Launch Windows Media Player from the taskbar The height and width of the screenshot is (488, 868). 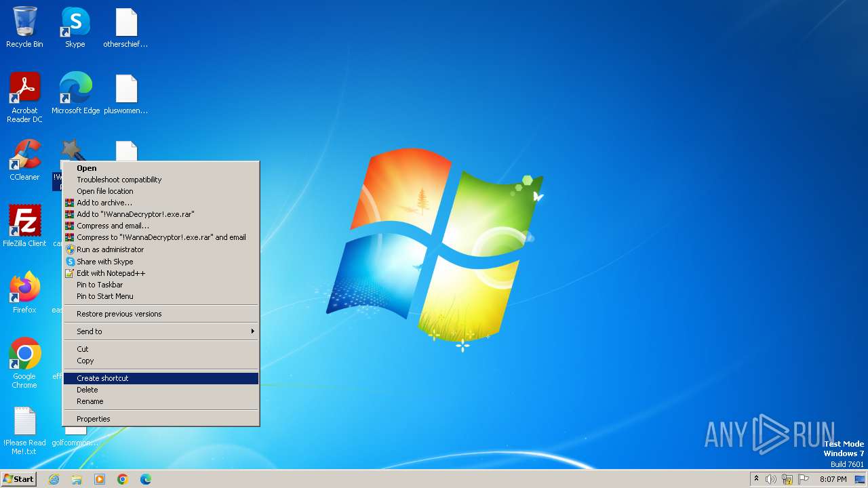[100, 479]
